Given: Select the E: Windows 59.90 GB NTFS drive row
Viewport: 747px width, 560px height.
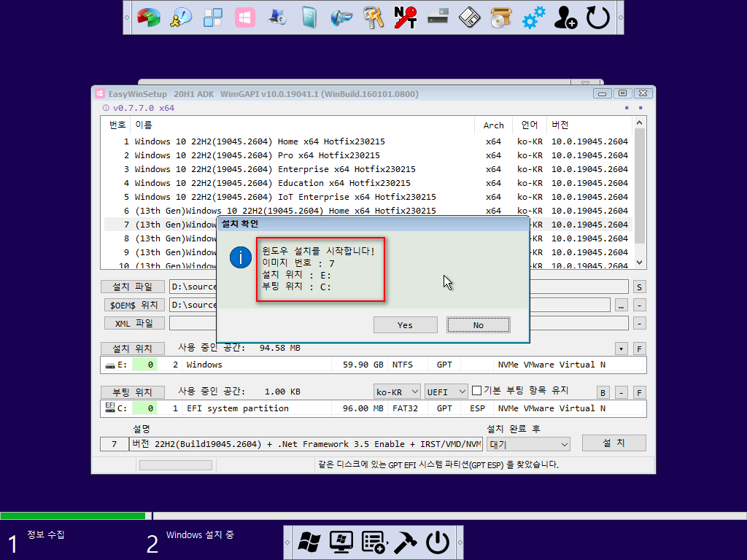Looking at the screenshot, I should [373, 365].
